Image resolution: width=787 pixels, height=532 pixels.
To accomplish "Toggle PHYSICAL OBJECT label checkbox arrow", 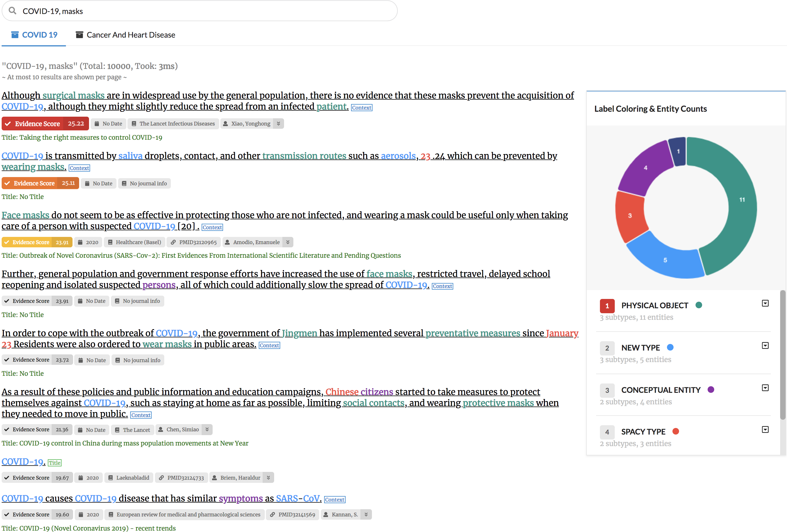I will pos(765,304).
